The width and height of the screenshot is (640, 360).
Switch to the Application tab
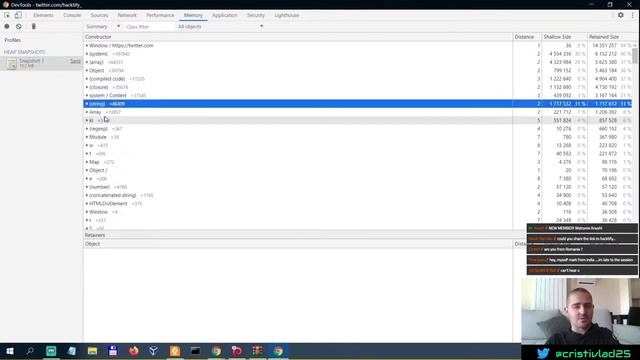coord(224,15)
